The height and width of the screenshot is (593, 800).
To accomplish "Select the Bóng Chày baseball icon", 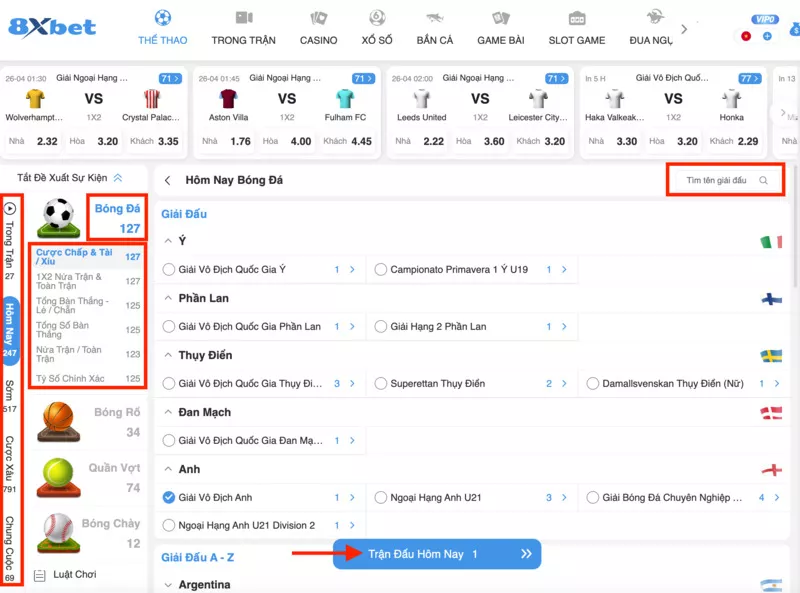I will pyautogui.click(x=58, y=533).
